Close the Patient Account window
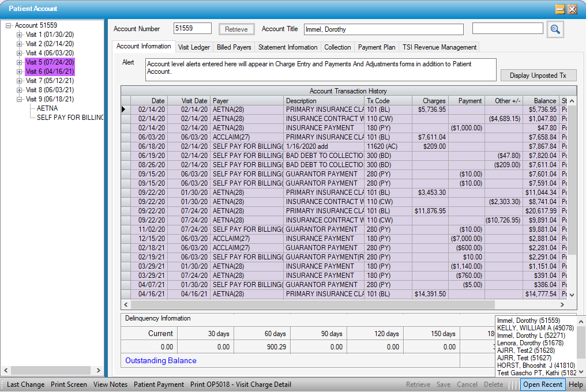 pos(572,9)
